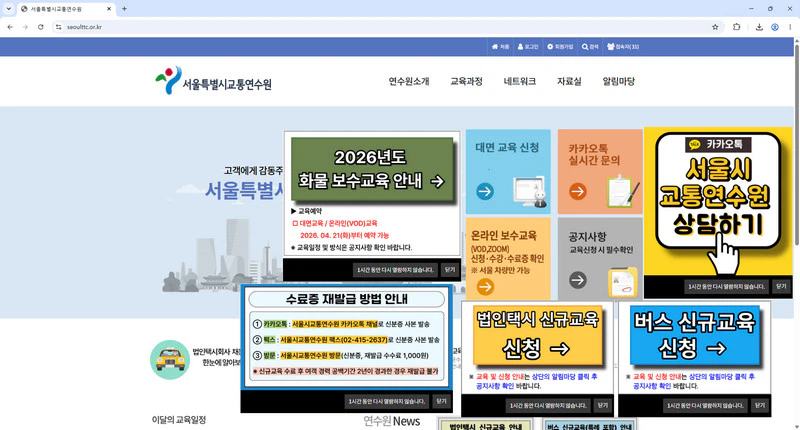800x430 pixels.
Task: Bookmark this page with the star icon
Action: pyautogui.click(x=715, y=27)
